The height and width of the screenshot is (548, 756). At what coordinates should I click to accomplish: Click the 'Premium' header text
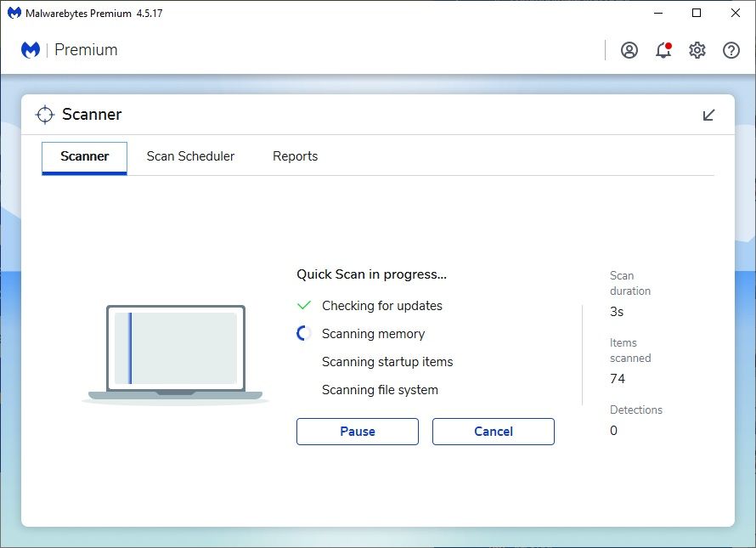[x=86, y=49]
